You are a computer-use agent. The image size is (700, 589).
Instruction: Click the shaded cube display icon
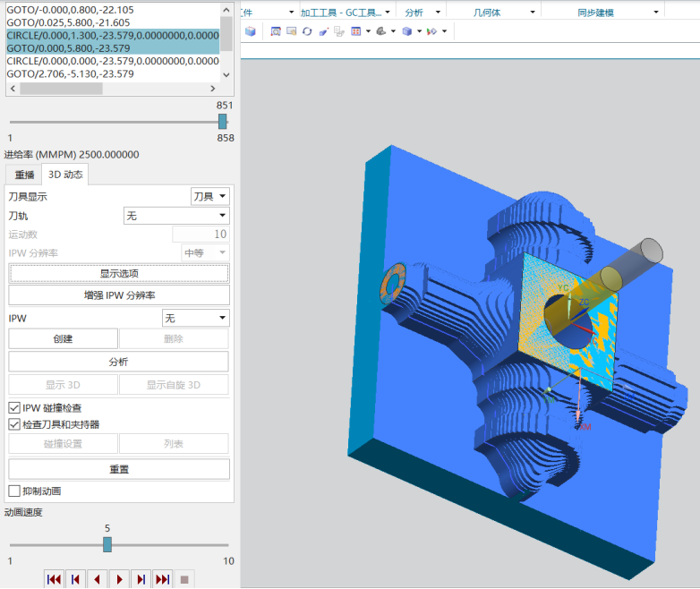tap(406, 31)
